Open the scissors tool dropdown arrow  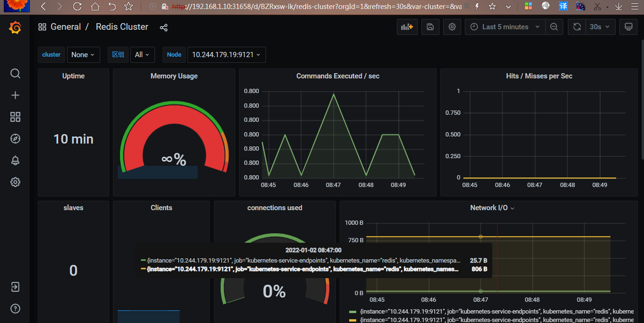pyautogui.click(x=608, y=7)
